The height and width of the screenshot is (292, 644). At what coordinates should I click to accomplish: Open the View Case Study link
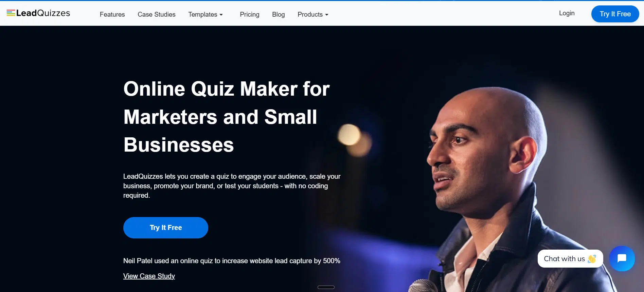tap(149, 276)
